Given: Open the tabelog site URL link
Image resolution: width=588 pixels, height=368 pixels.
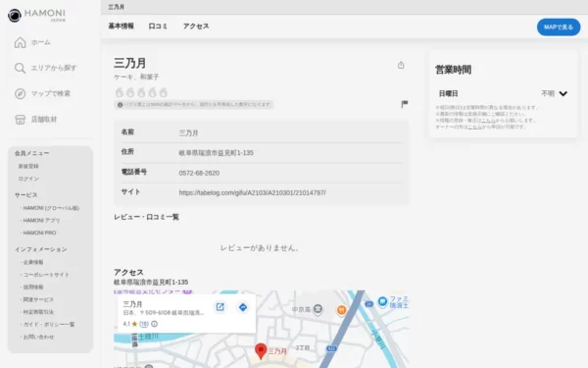Looking at the screenshot, I should (252, 192).
